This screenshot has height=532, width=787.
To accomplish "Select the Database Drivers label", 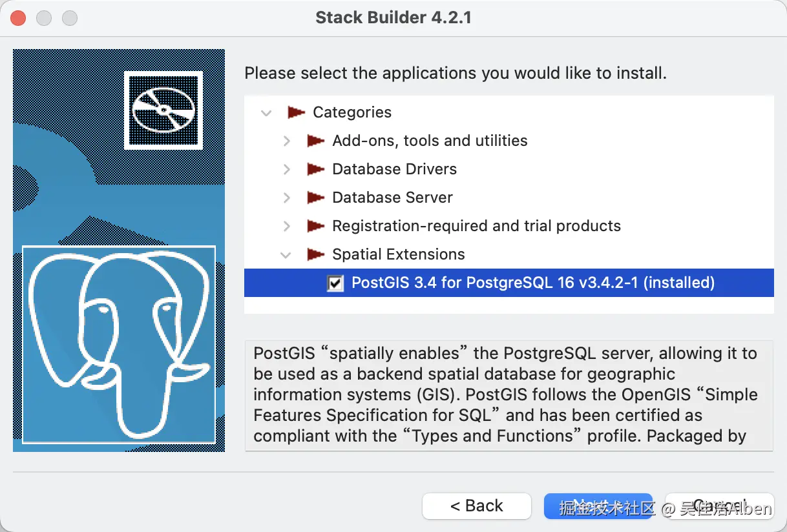I will coord(394,169).
